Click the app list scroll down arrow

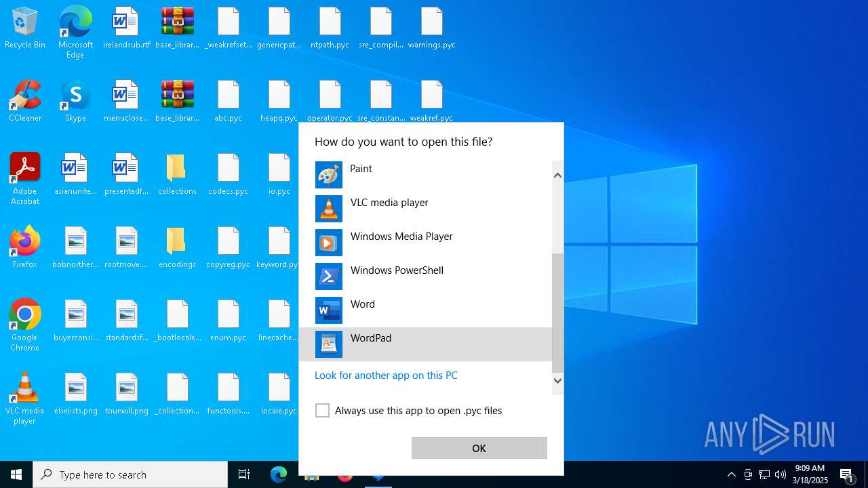click(558, 380)
